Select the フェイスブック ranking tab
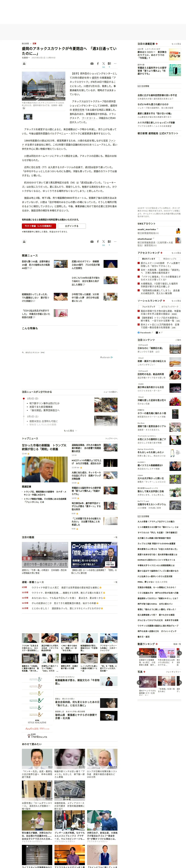 point(148,307)
